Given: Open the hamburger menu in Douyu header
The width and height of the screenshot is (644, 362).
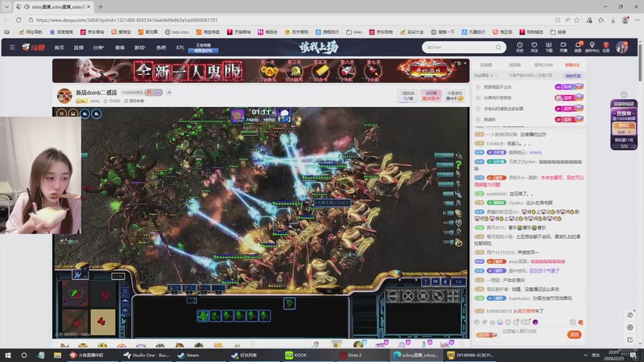Looking at the screenshot, I should [12, 47].
